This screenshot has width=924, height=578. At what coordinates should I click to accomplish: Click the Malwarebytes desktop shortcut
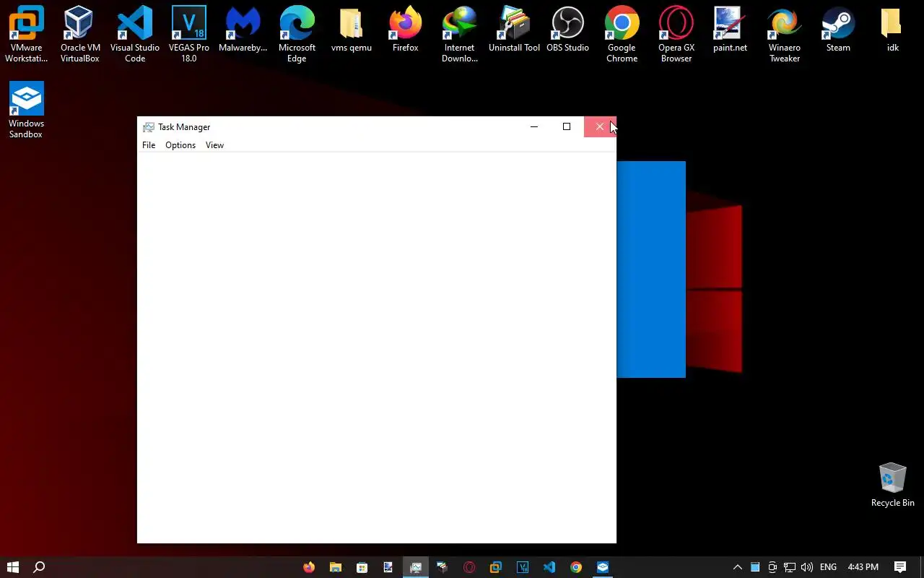click(243, 29)
